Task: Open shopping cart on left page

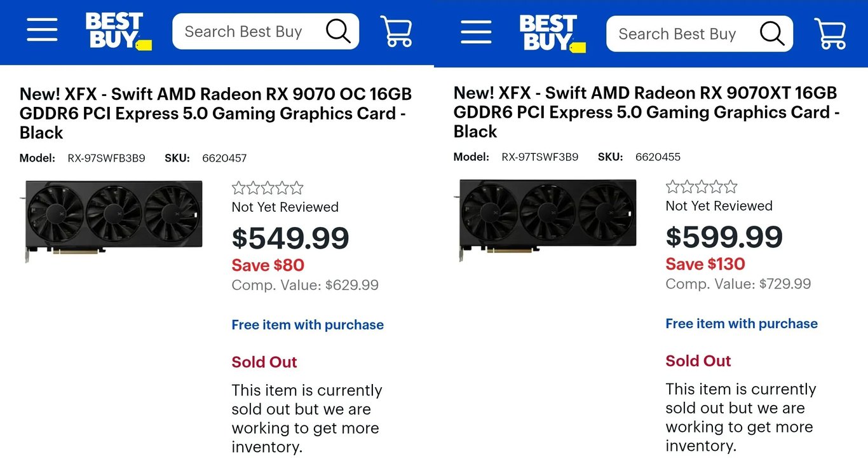Action: [397, 31]
